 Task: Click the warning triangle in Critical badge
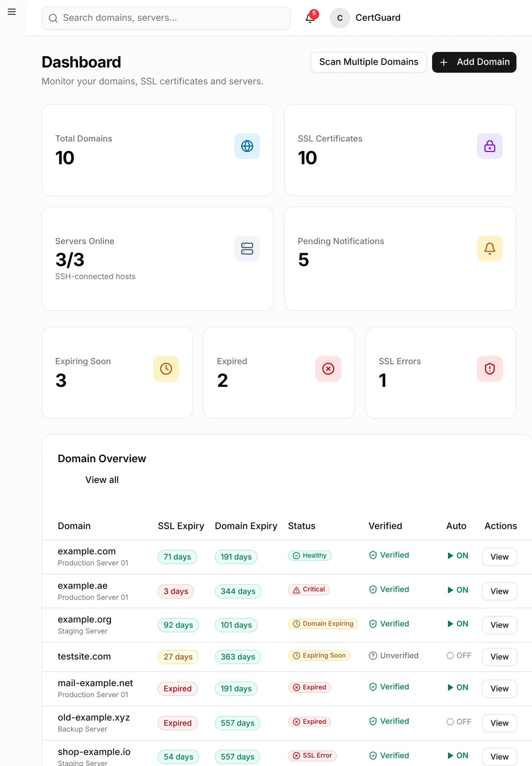[296, 590]
